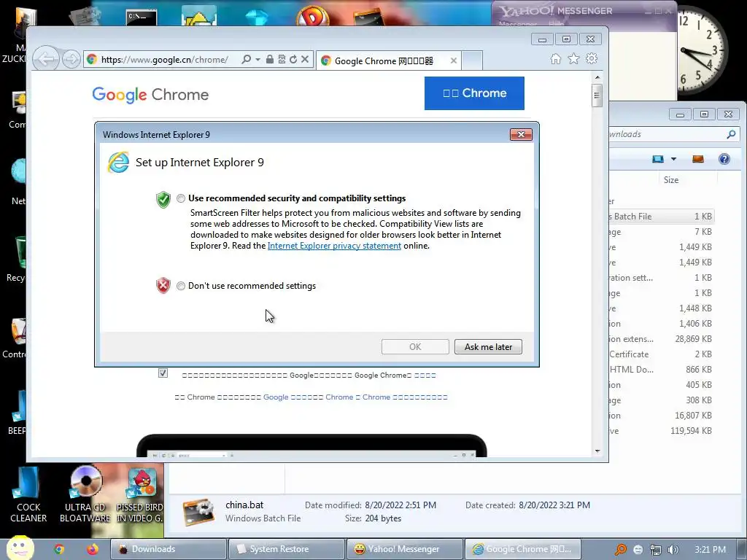Toggle the checkbox below the IE dialog

(163, 373)
